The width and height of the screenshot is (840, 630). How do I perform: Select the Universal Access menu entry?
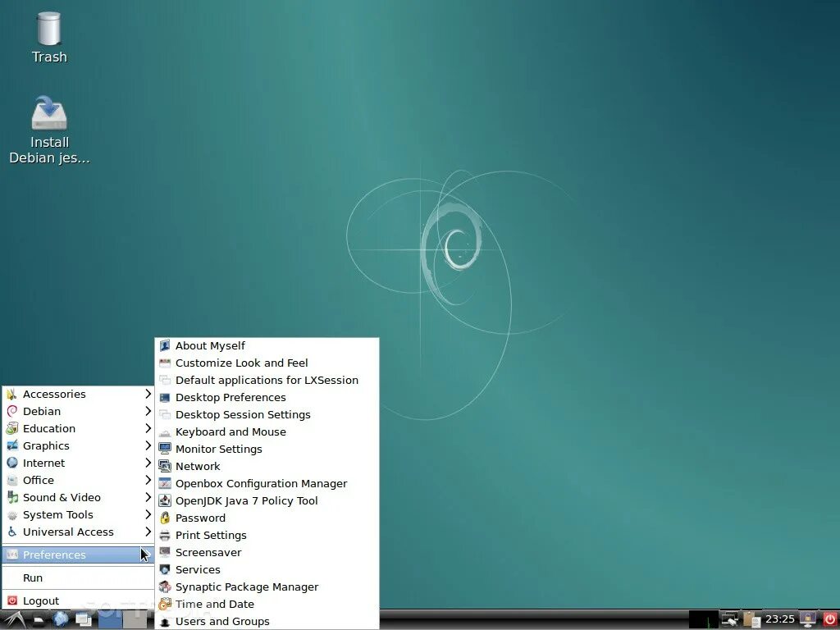coord(78,532)
